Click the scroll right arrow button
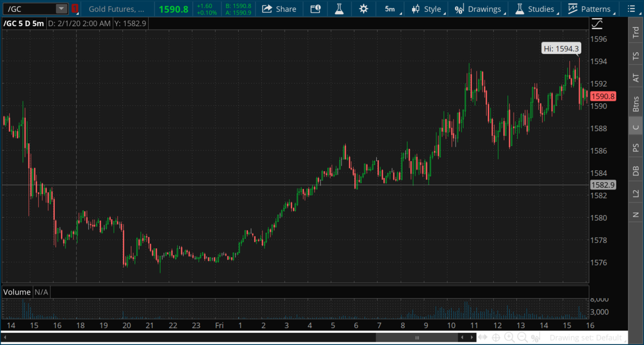 472,337
